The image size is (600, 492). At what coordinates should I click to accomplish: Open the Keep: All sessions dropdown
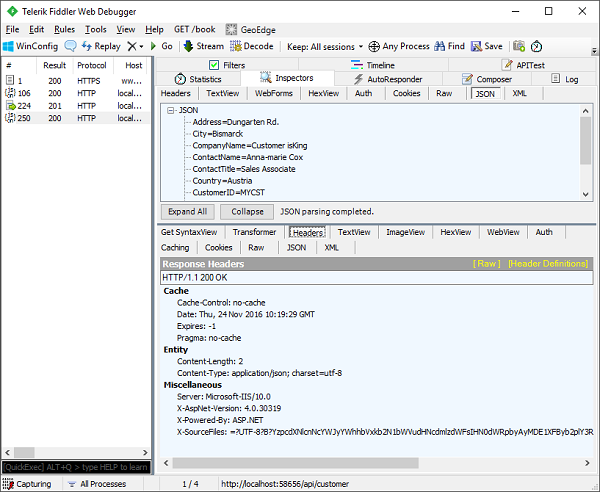325,47
